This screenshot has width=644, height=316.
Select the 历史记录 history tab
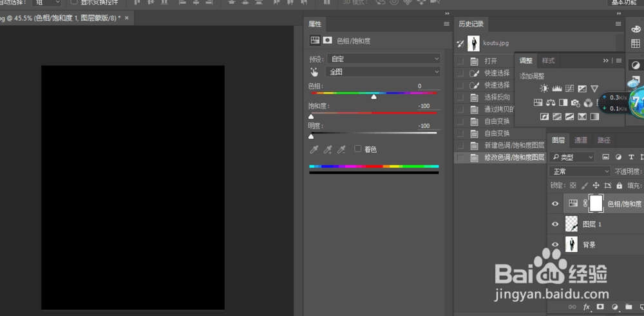[471, 24]
